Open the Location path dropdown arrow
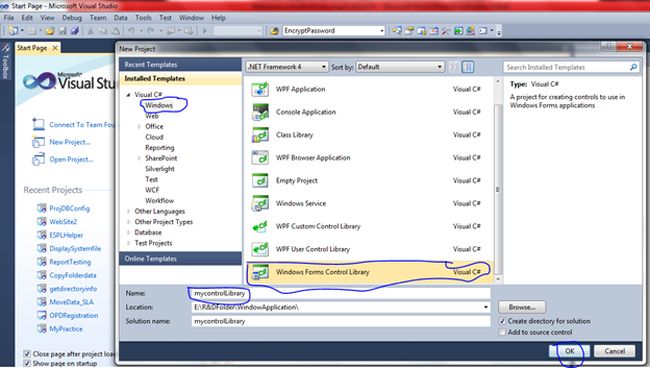Screen dimensions: 650x368 tap(485, 307)
